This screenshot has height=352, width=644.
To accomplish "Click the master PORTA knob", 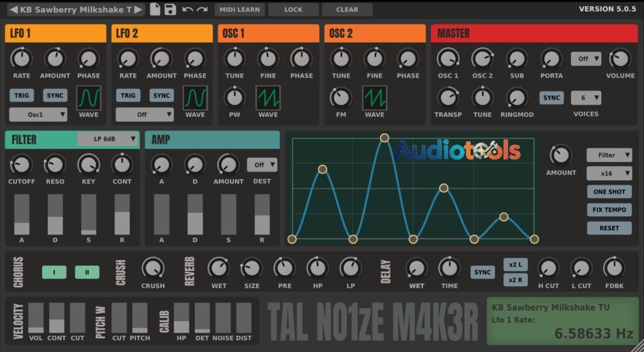I will coord(551,58).
